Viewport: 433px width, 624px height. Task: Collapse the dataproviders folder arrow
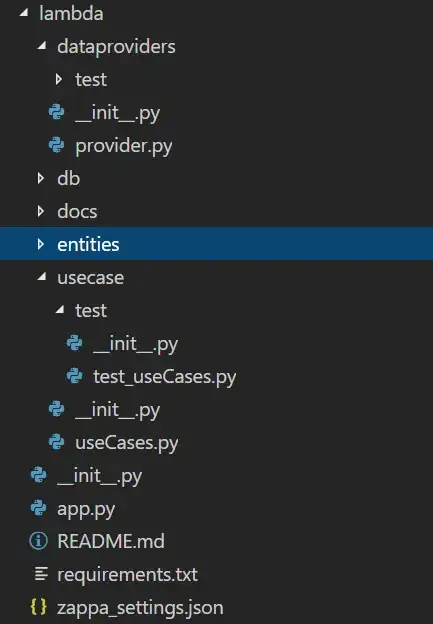click(x=42, y=46)
